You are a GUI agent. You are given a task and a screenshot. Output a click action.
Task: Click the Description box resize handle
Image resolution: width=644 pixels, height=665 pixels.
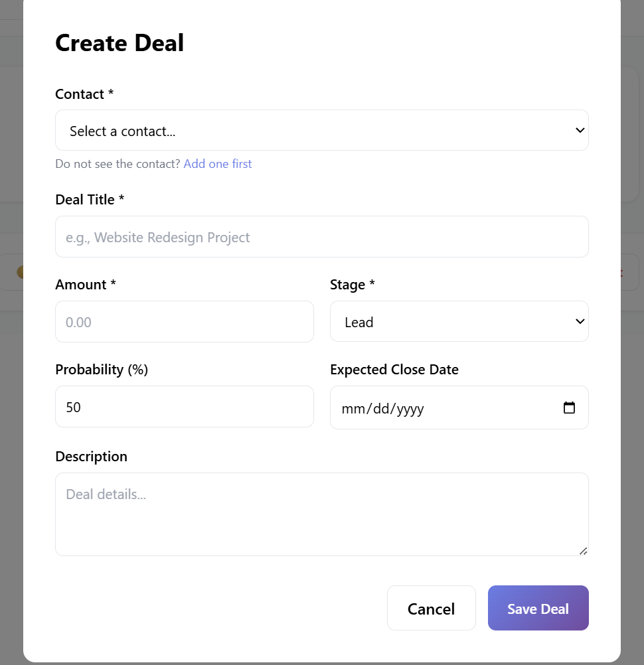coord(583,551)
